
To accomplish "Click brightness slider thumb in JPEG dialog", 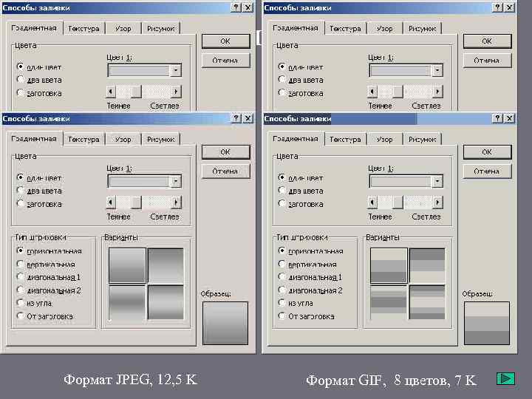I will coord(136,202).
